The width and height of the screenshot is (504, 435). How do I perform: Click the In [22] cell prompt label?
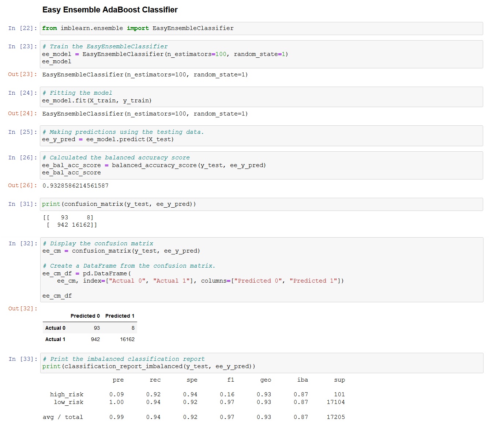[22, 28]
